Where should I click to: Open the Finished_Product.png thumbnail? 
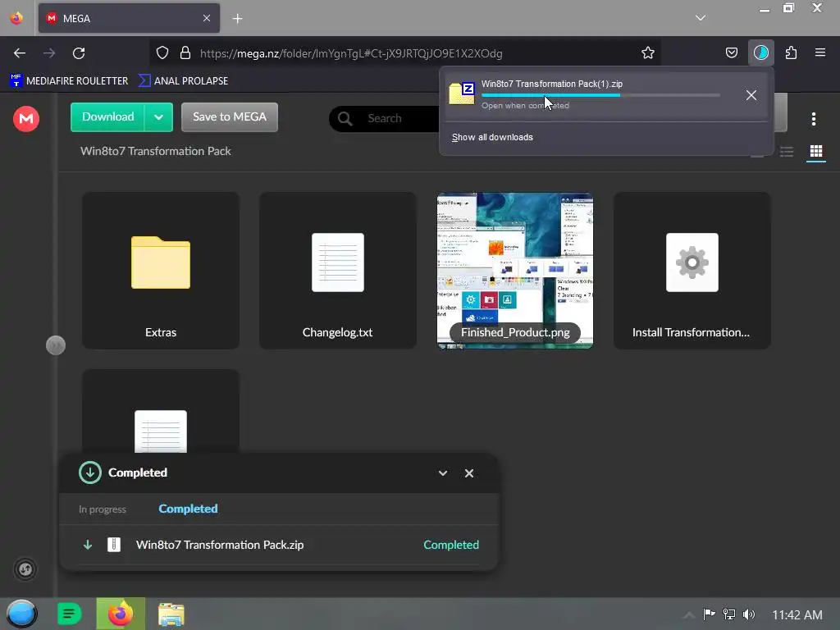click(x=515, y=271)
